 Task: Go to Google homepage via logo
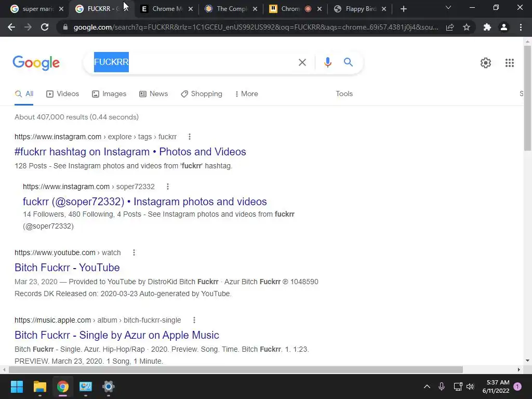[36, 63]
